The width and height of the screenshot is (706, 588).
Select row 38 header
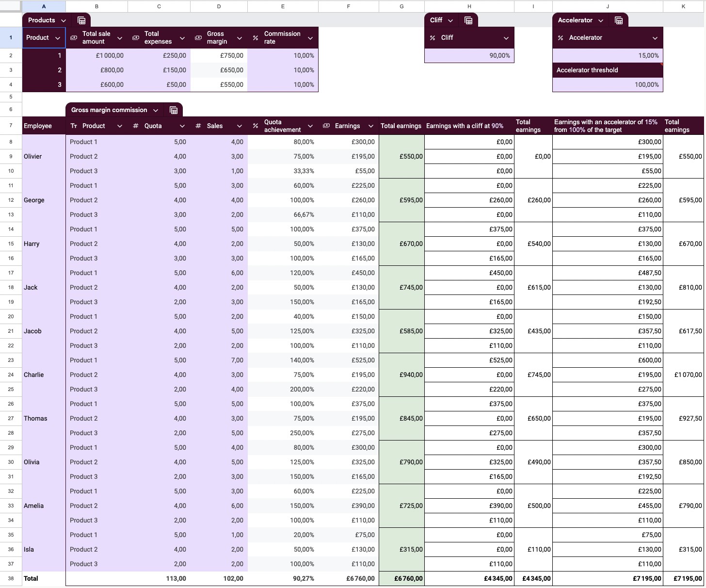coord(11,578)
